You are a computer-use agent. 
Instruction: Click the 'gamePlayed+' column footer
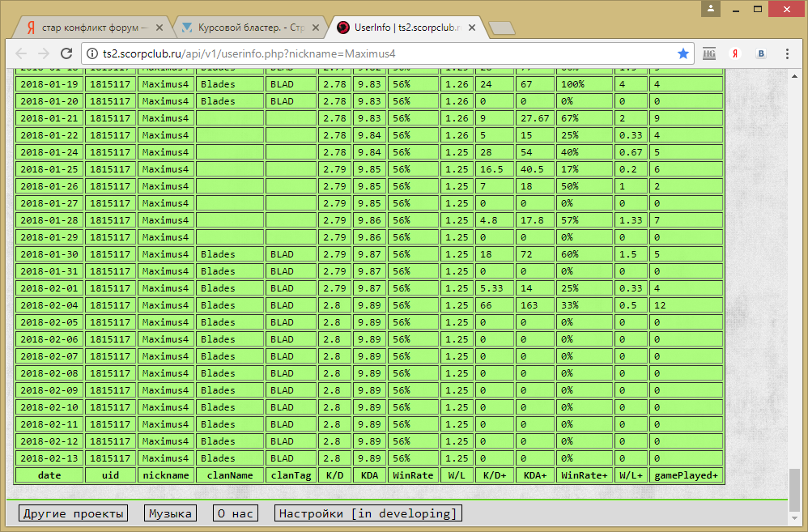687,475
